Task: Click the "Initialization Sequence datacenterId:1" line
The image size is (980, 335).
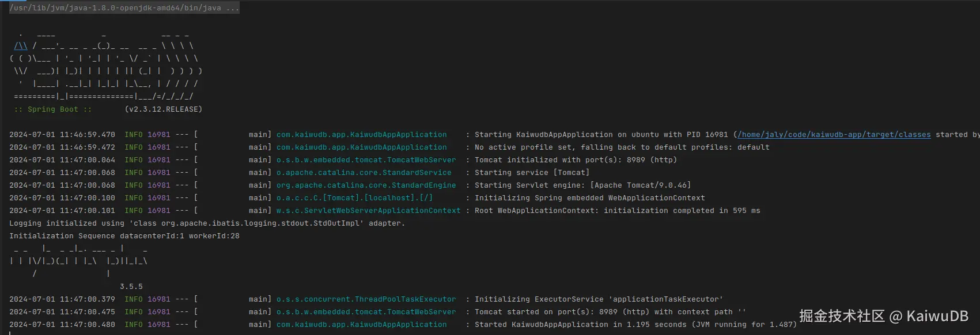Action: point(124,236)
